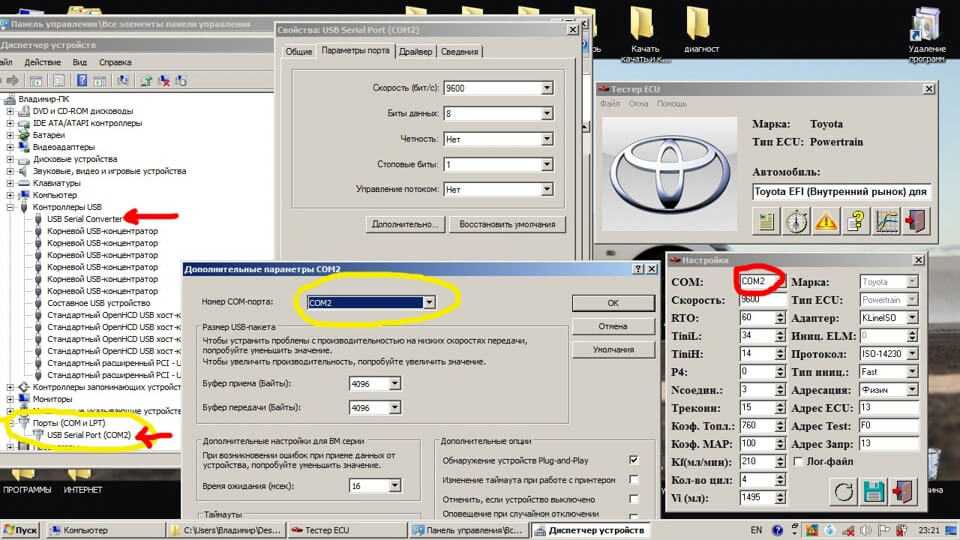Switch to the Драйвер tab

pyautogui.click(x=414, y=52)
